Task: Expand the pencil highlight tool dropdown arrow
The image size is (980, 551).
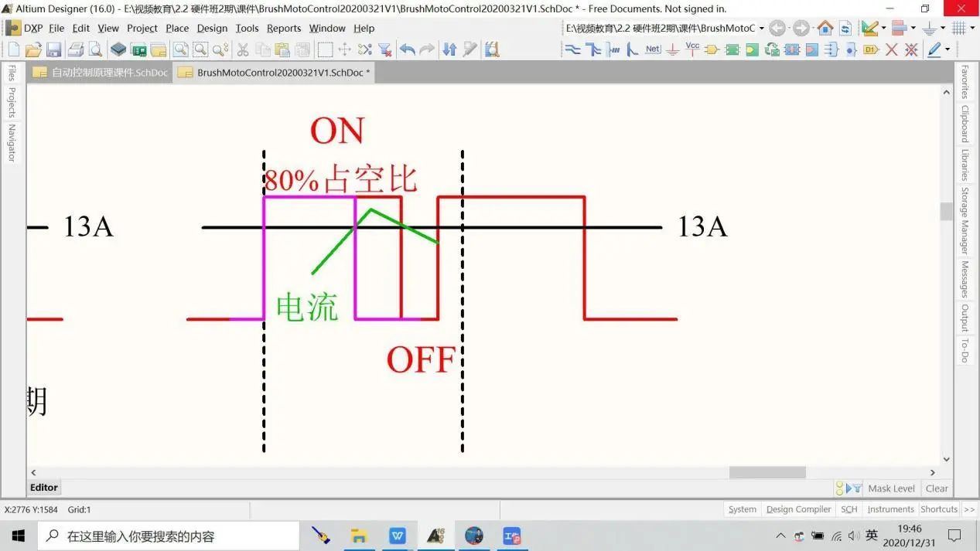Action: pyautogui.click(x=948, y=49)
